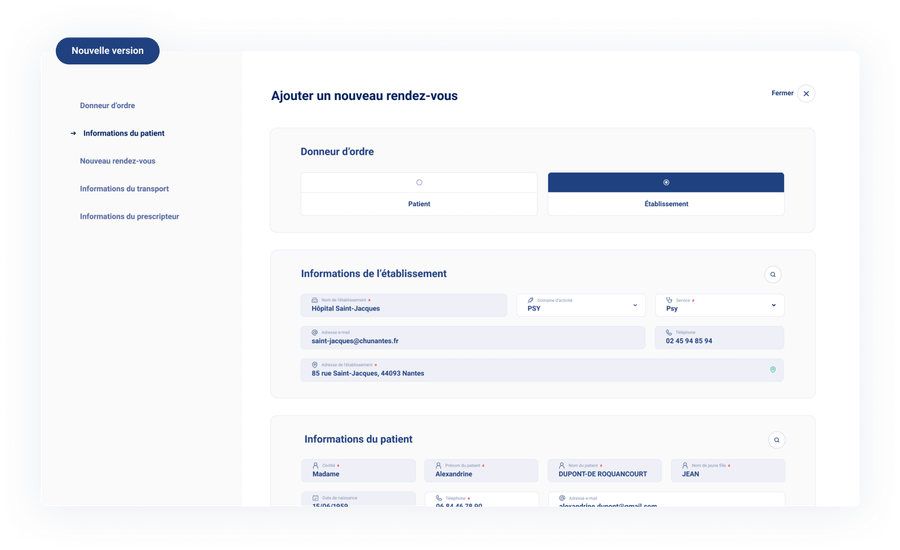Click the Fermer link

[x=782, y=93]
